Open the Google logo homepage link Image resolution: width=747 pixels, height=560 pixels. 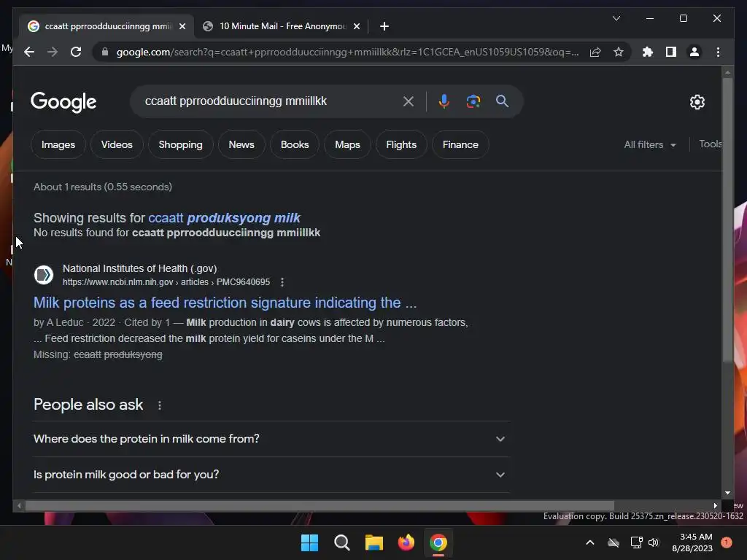(63, 102)
